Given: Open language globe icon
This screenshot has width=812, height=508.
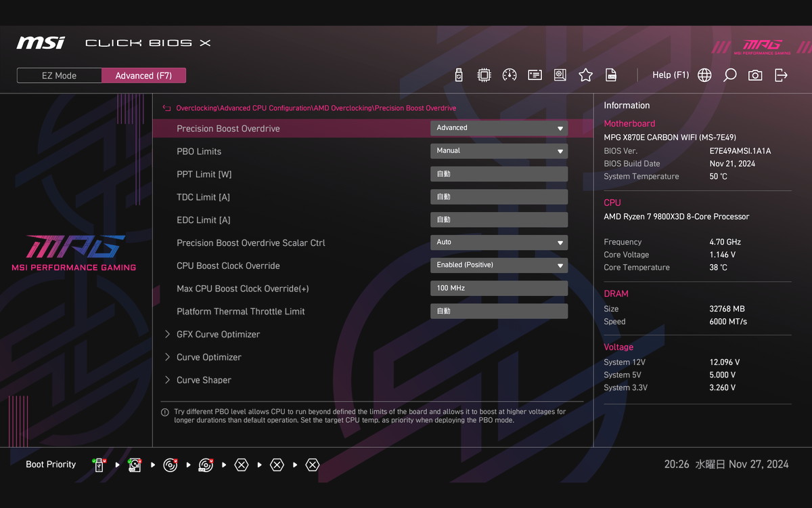Looking at the screenshot, I should (x=704, y=75).
